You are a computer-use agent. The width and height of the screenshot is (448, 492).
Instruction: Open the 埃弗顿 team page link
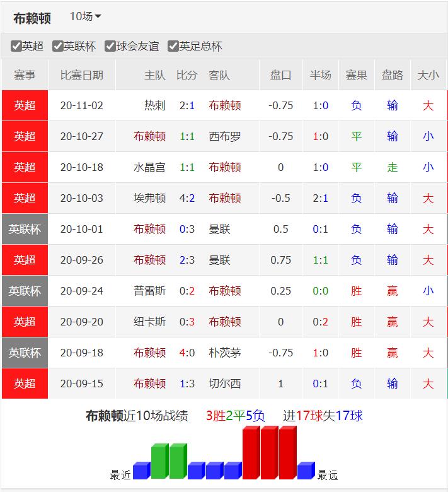click(x=149, y=198)
